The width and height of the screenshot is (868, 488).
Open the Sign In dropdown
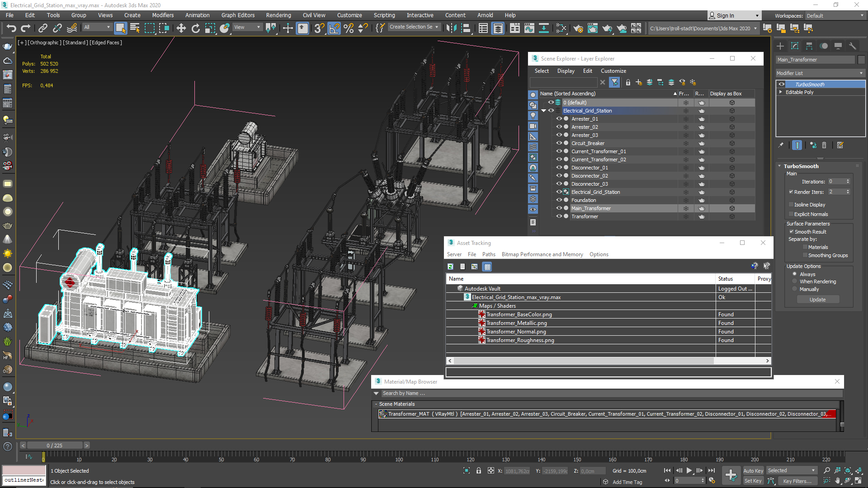(x=734, y=16)
